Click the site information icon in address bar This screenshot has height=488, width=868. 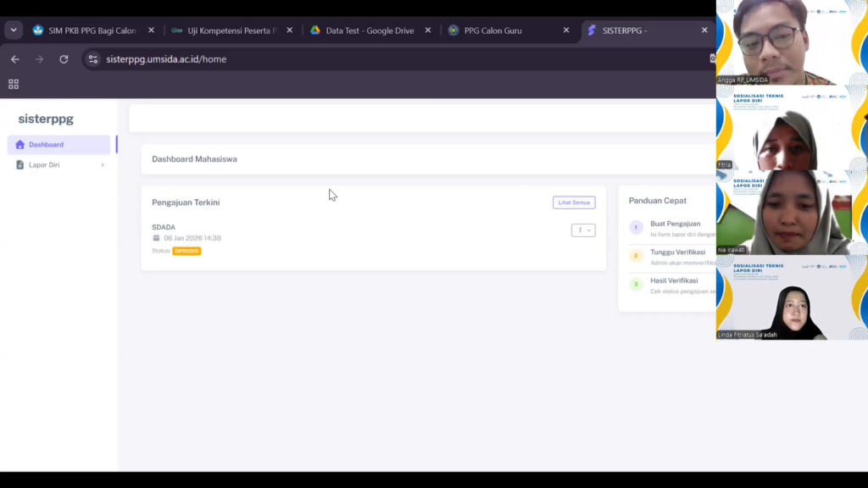click(x=93, y=59)
